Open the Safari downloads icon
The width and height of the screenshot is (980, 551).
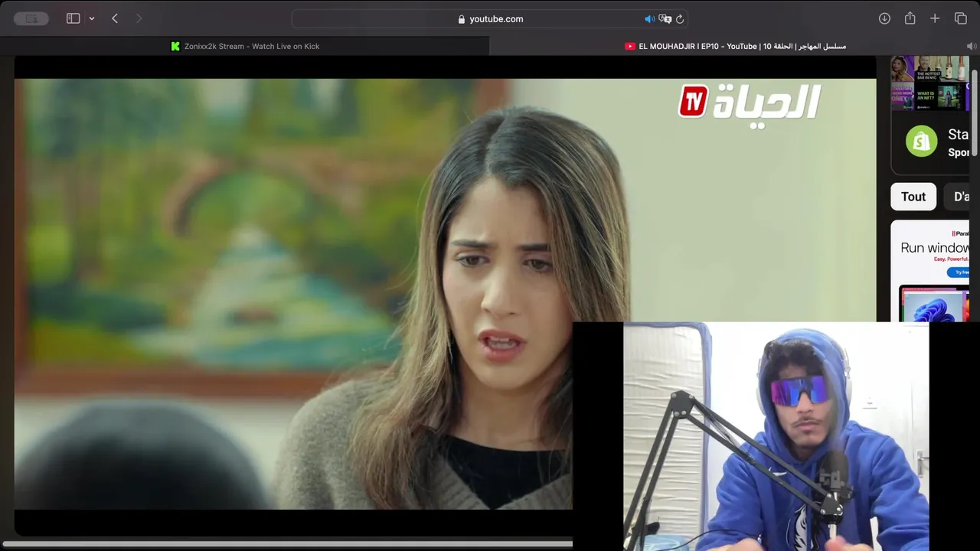click(884, 18)
